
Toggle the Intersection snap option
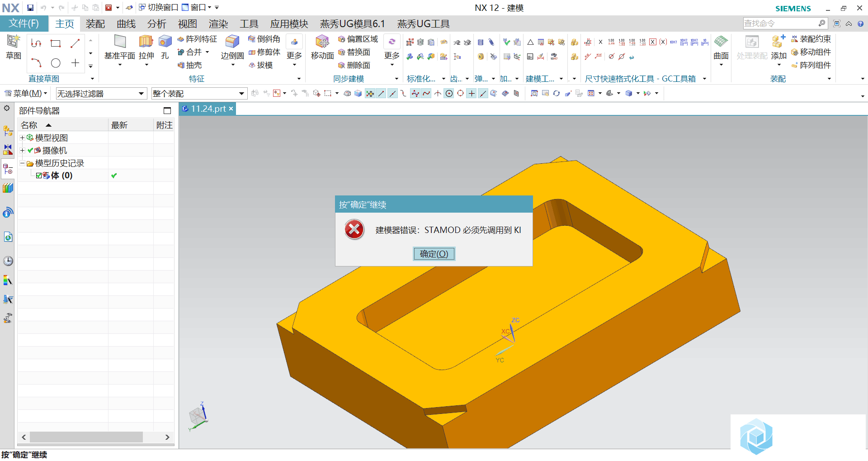click(x=438, y=94)
